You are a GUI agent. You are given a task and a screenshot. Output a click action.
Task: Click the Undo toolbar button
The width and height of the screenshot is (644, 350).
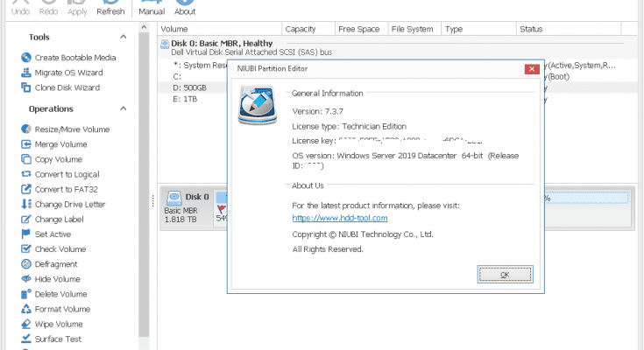20,8
